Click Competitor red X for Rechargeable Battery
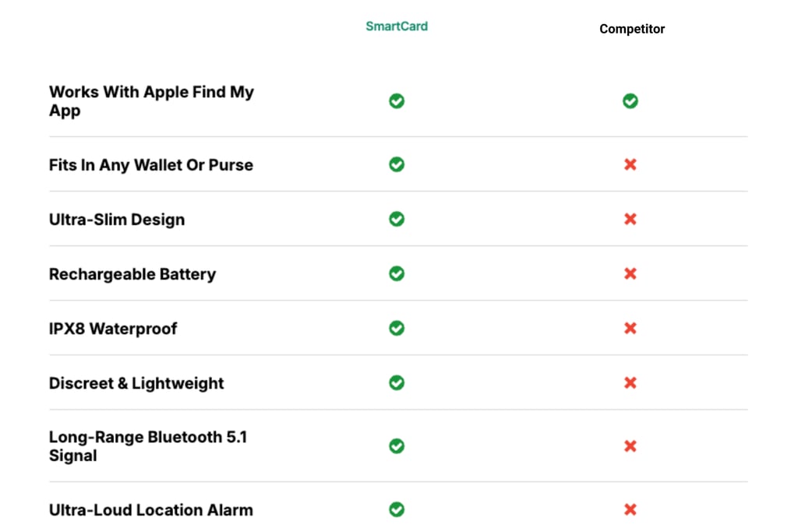798x532 pixels. [x=630, y=273]
